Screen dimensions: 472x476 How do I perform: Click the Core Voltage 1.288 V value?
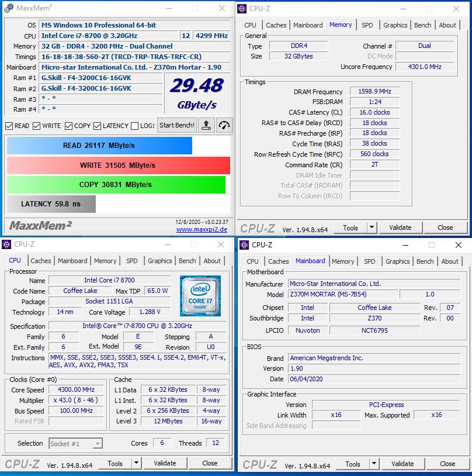pos(150,312)
